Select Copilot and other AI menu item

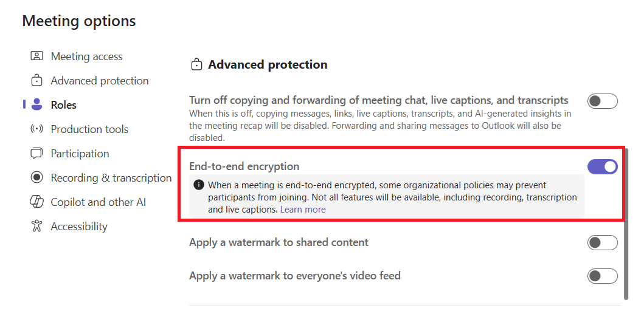pos(98,202)
